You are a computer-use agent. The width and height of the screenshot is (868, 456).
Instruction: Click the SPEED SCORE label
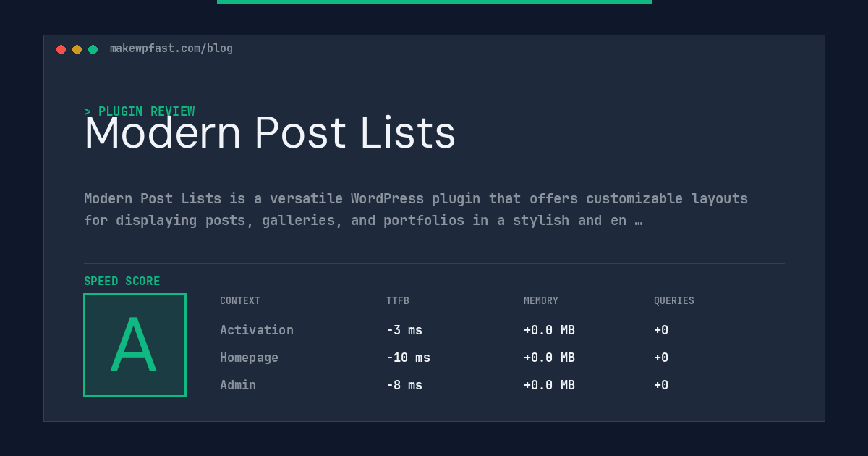coord(122,282)
